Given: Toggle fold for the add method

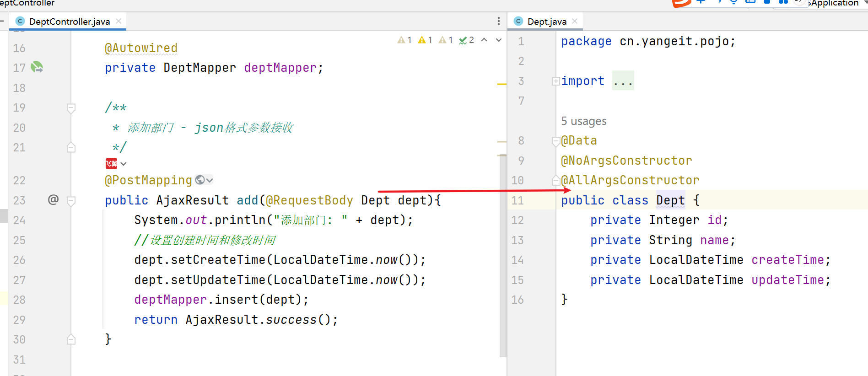Looking at the screenshot, I should pos(71,200).
